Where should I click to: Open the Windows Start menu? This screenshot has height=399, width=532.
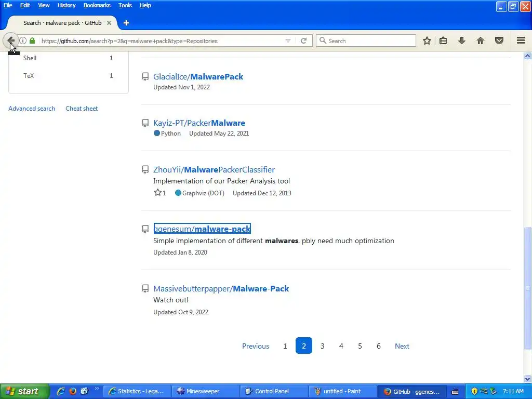(x=24, y=391)
